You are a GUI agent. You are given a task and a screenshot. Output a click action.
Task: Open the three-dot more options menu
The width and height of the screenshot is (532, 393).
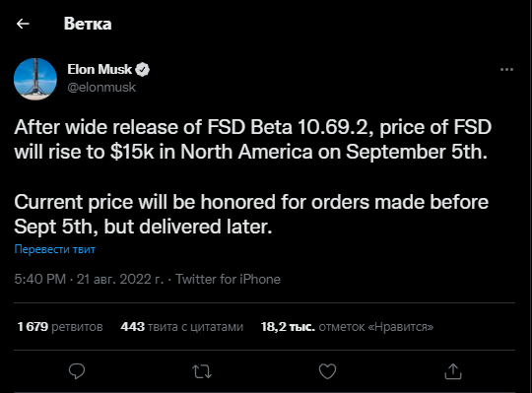506,70
